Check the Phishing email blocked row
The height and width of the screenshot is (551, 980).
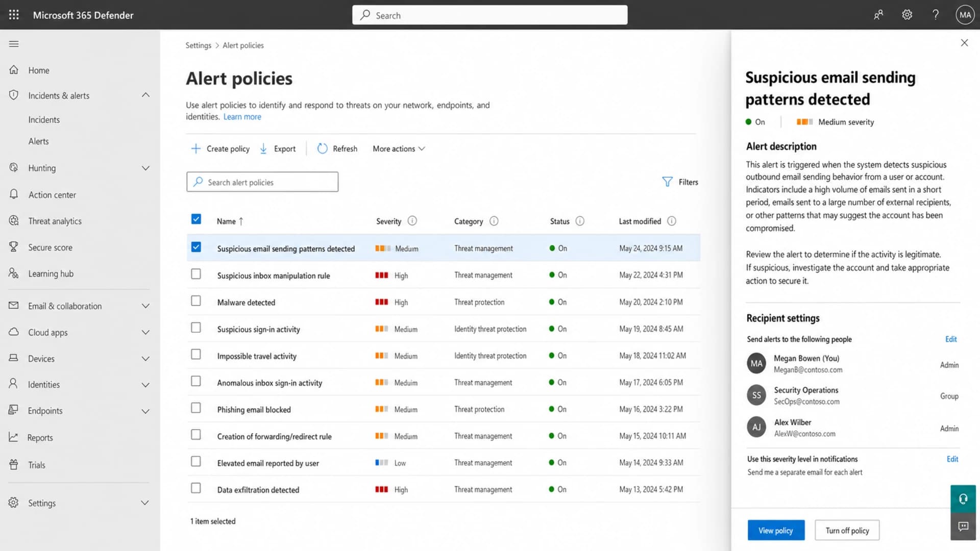196,408
